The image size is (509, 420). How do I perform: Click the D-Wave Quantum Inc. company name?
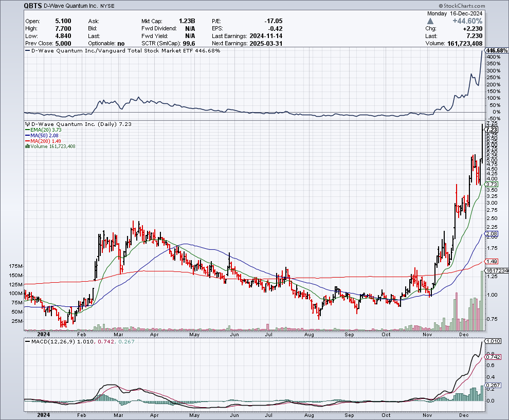click(x=71, y=6)
